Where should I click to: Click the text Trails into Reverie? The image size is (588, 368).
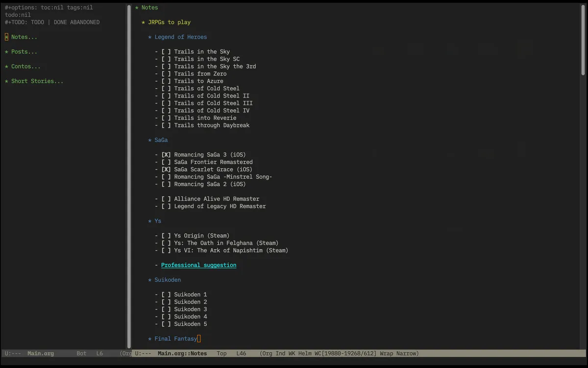pos(205,118)
